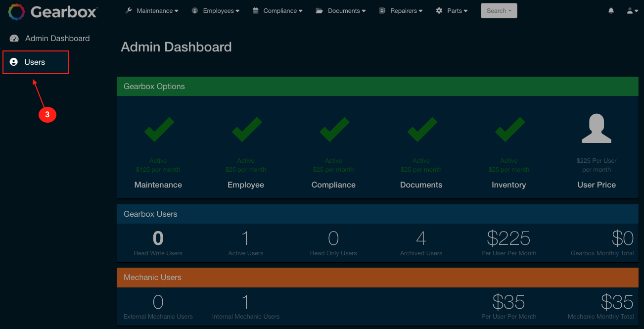The width and height of the screenshot is (644, 329).
Task: Expand the Maintenance menu caret
Action: point(177,11)
